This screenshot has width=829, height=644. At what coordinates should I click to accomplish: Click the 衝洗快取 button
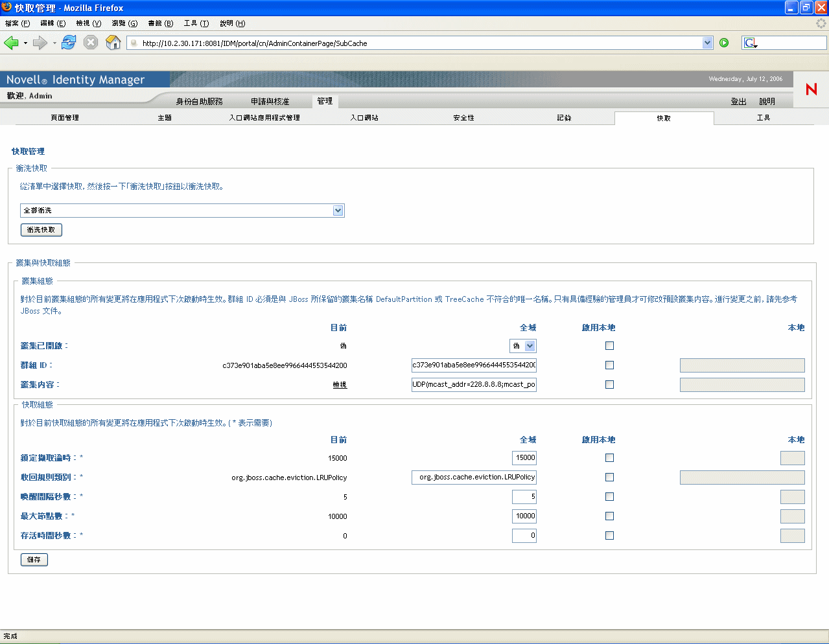point(41,230)
